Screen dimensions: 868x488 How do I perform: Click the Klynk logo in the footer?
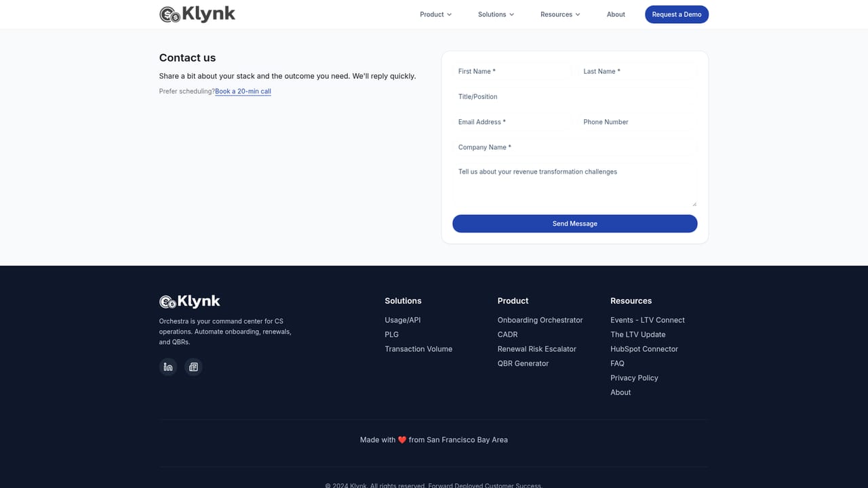pyautogui.click(x=190, y=302)
